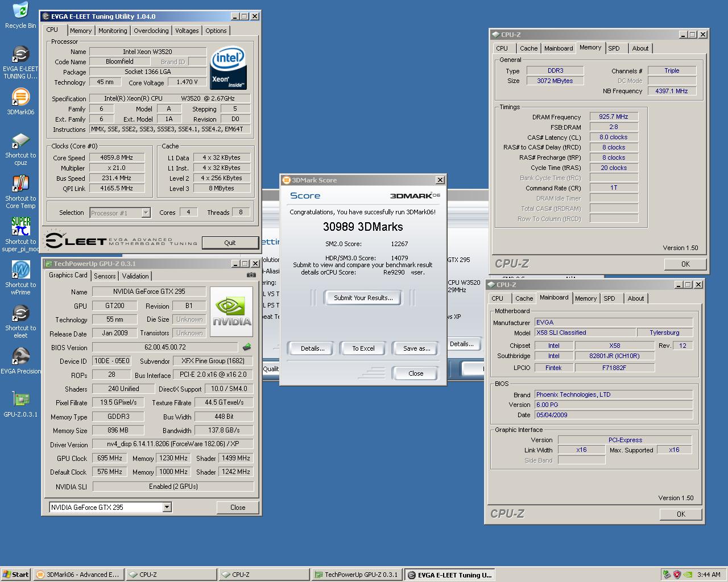
Task: Open the wPrime desktop shortcut
Action: (20, 278)
